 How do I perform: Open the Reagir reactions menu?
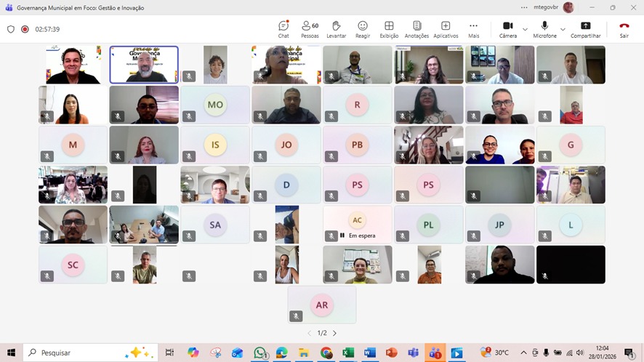coord(362,29)
